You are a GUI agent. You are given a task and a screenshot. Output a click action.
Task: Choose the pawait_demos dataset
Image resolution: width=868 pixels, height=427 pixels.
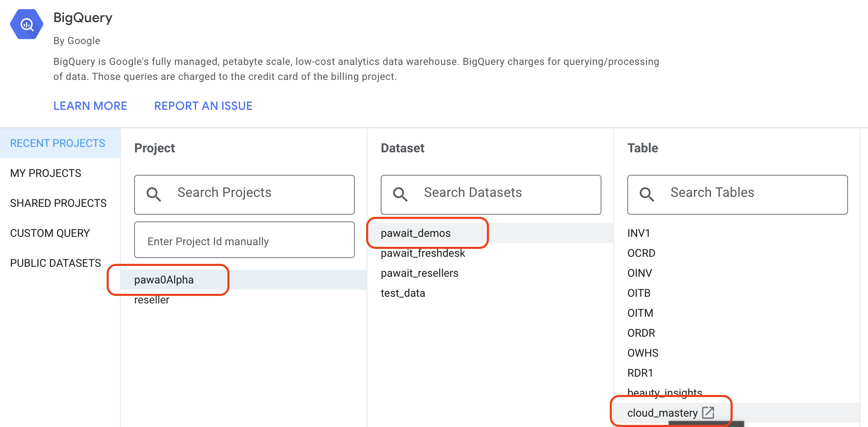[x=416, y=233]
